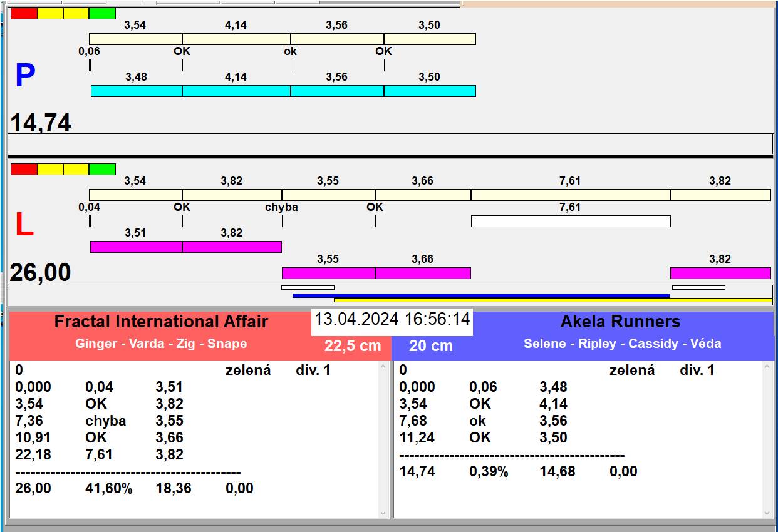Select the blue P lane letter
This screenshot has height=532, width=778.
(25, 76)
